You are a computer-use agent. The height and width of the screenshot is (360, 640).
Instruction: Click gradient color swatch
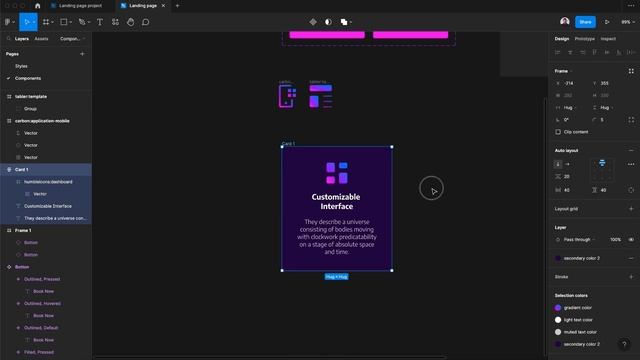(558, 308)
